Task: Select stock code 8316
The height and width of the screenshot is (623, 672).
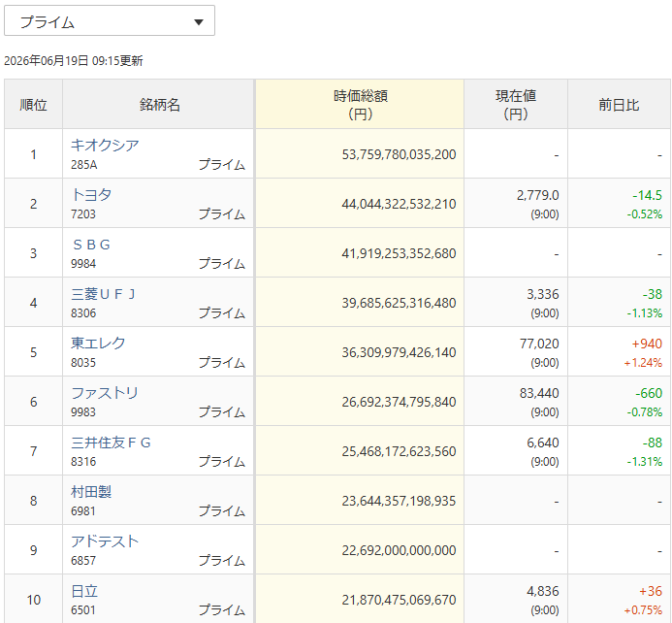Action: [x=83, y=462]
